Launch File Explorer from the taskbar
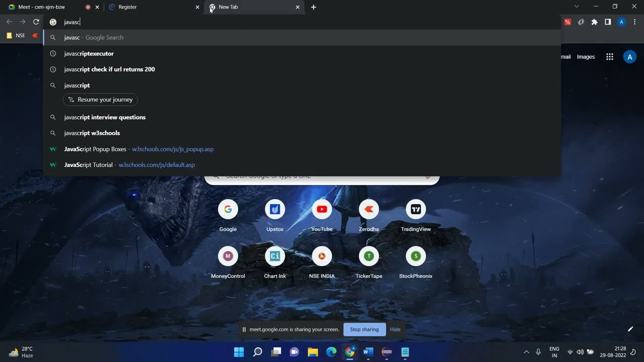This screenshot has width=644, height=362. (313, 352)
